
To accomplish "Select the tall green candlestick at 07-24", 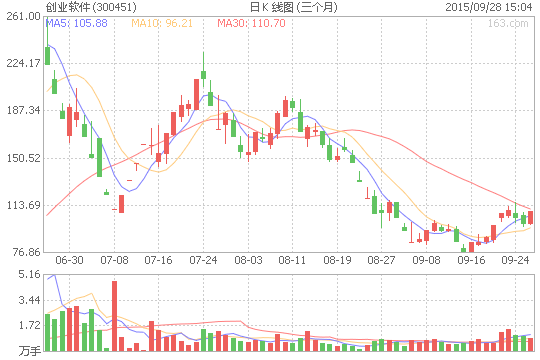I will point(204,70).
